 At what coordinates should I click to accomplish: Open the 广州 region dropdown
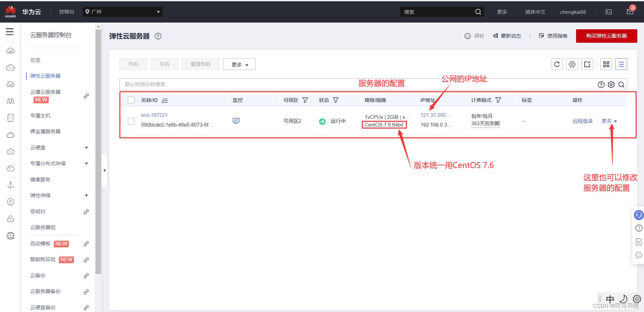pyautogui.click(x=123, y=12)
